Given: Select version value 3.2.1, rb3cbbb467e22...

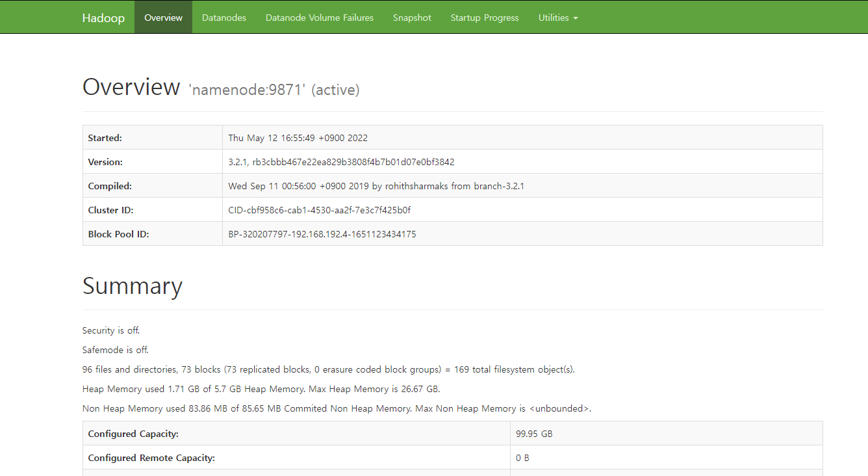Looking at the screenshot, I should [x=342, y=162].
